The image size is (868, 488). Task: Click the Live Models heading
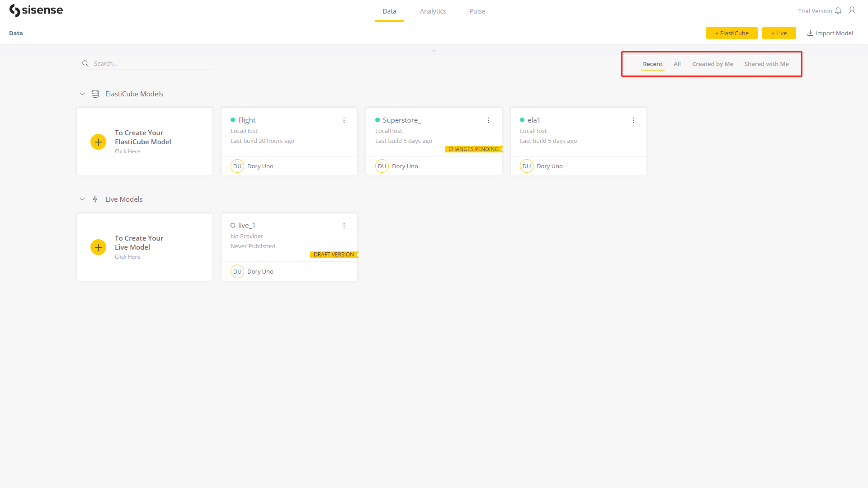pos(124,199)
